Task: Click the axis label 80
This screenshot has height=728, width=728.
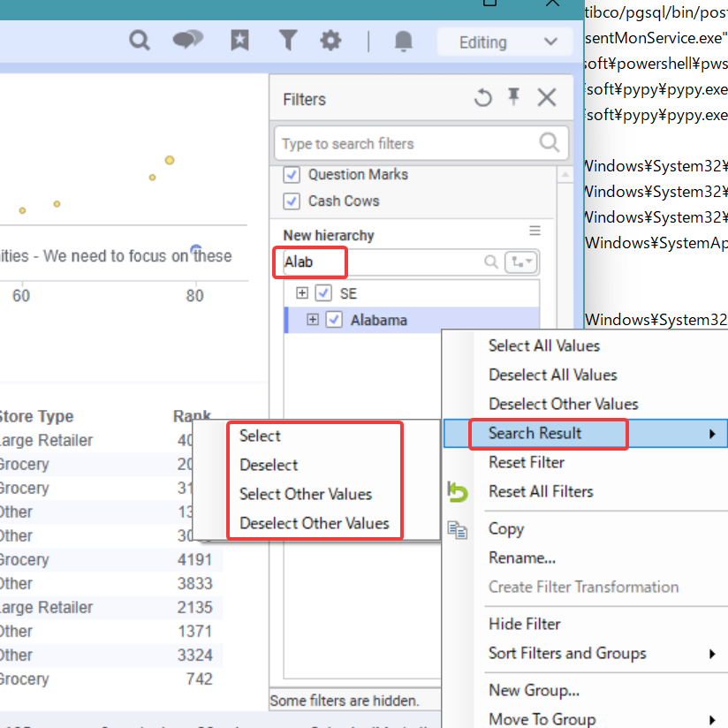Action: click(x=195, y=296)
